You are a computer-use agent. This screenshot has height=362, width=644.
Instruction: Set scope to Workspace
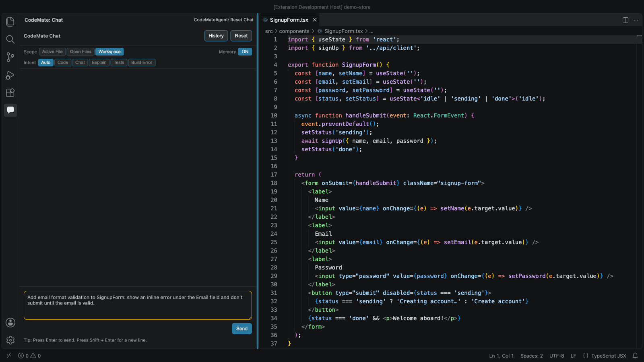pos(109,51)
